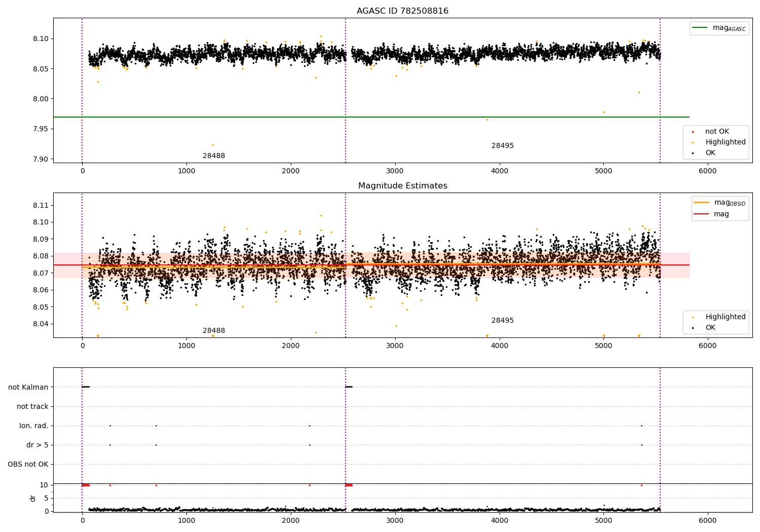
Task: Click "Highlighted" legend entry in the top plot
Action: coord(719,142)
